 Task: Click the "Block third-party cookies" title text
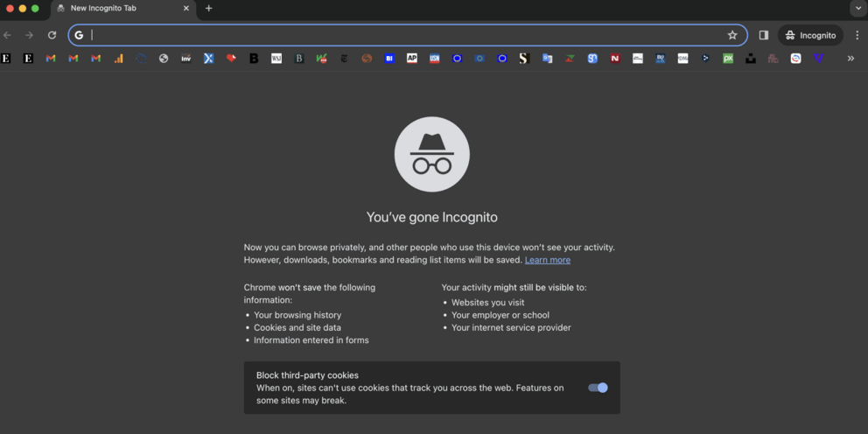pyautogui.click(x=307, y=375)
